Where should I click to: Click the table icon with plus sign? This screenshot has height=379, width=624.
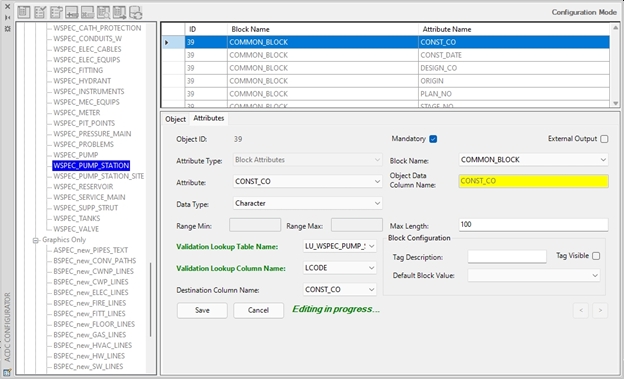pyautogui.click(x=72, y=12)
